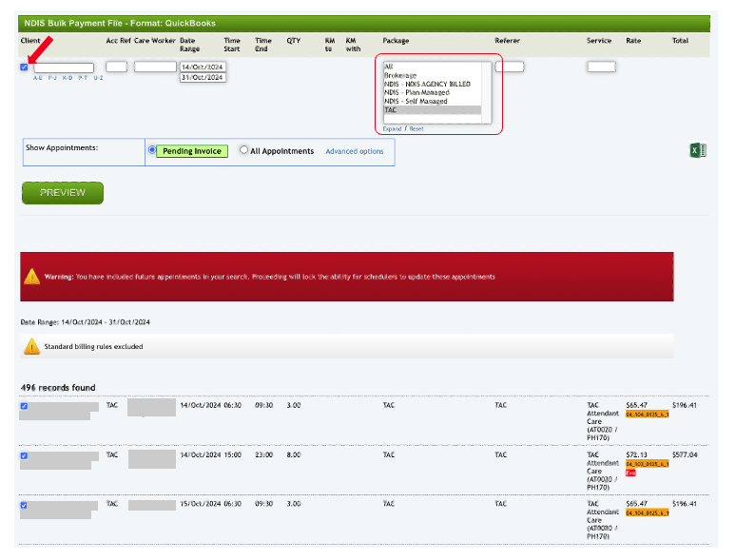Image resolution: width=736 pixels, height=560 pixels.
Task: Toggle the select-all Client checkbox
Action: coord(24,68)
